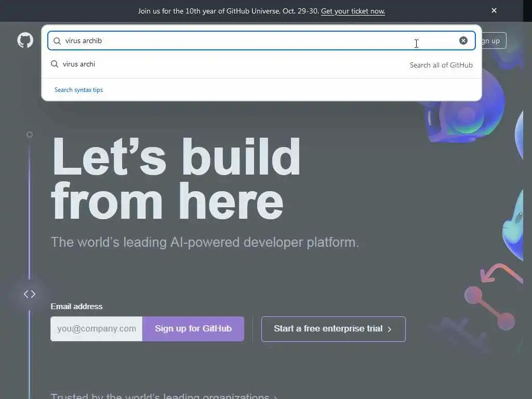Click the GitHub Octocat logo

(25, 41)
